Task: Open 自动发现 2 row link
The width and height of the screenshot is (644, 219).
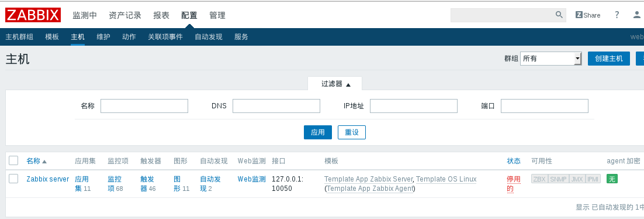Action: (x=210, y=184)
